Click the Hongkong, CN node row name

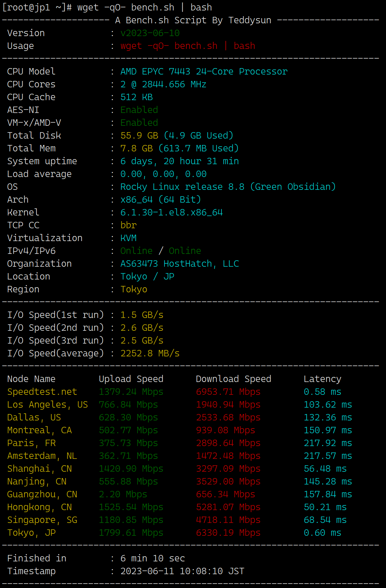(39, 507)
